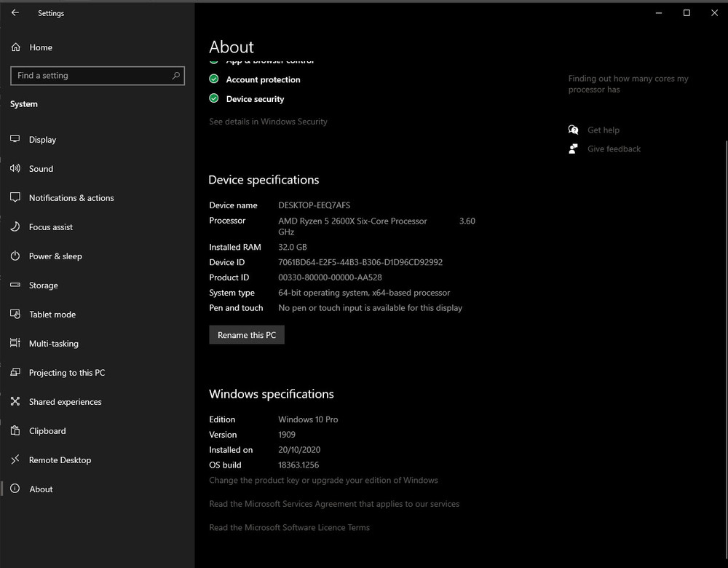The height and width of the screenshot is (568, 728).
Task: Click the Storage drive icon
Action: 15,285
